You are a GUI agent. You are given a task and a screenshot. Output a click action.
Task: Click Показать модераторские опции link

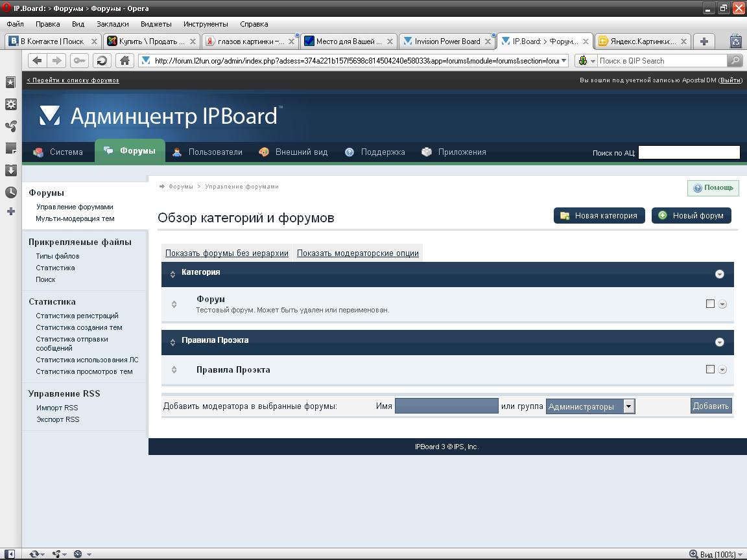[358, 253]
